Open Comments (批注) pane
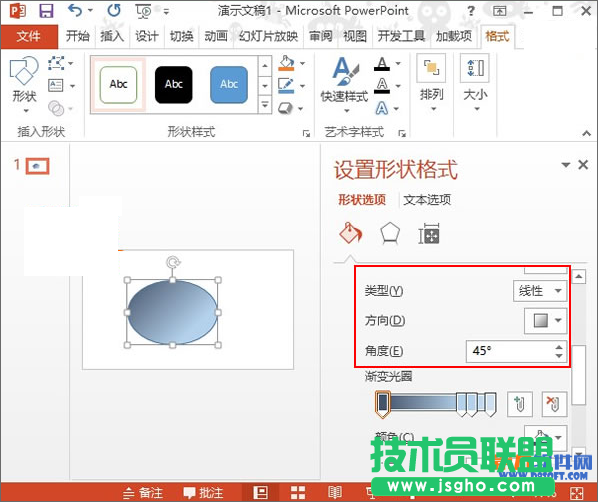598x502 pixels. tap(203, 492)
